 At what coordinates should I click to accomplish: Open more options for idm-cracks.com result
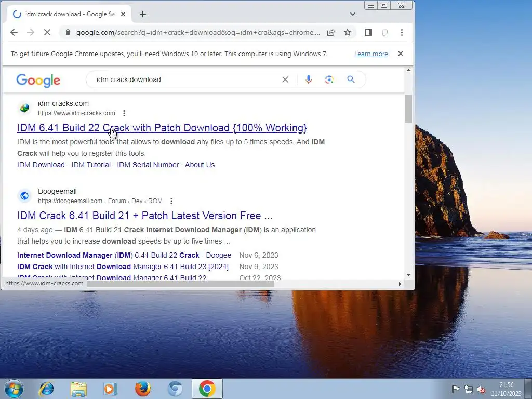pos(124,113)
